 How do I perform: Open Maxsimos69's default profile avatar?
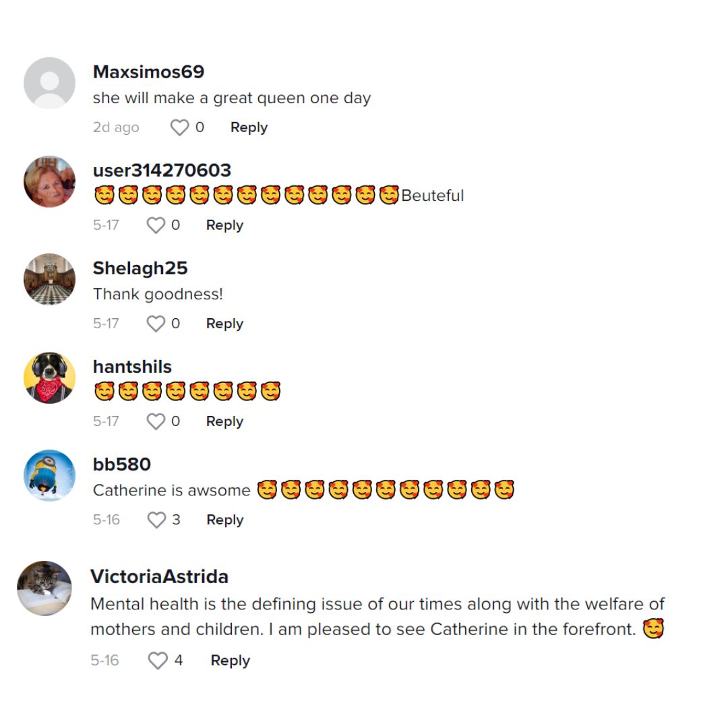[x=49, y=83]
